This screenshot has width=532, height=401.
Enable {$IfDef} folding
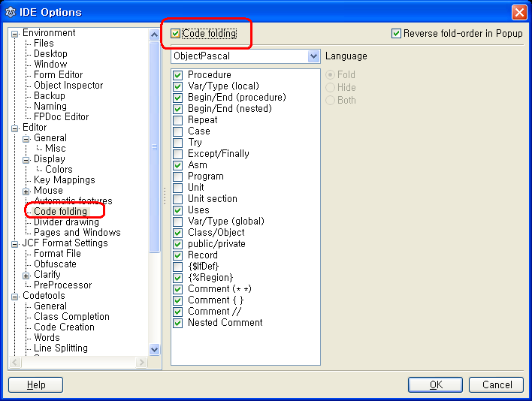pyautogui.click(x=177, y=267)
